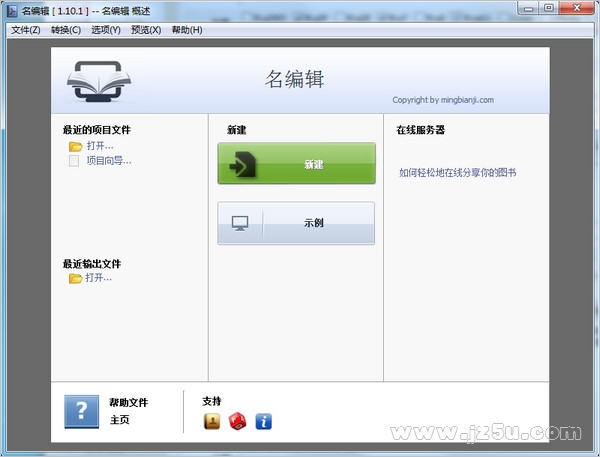600x457 pixels.
Task: Click the 示例 button
Action: [296, 223]
